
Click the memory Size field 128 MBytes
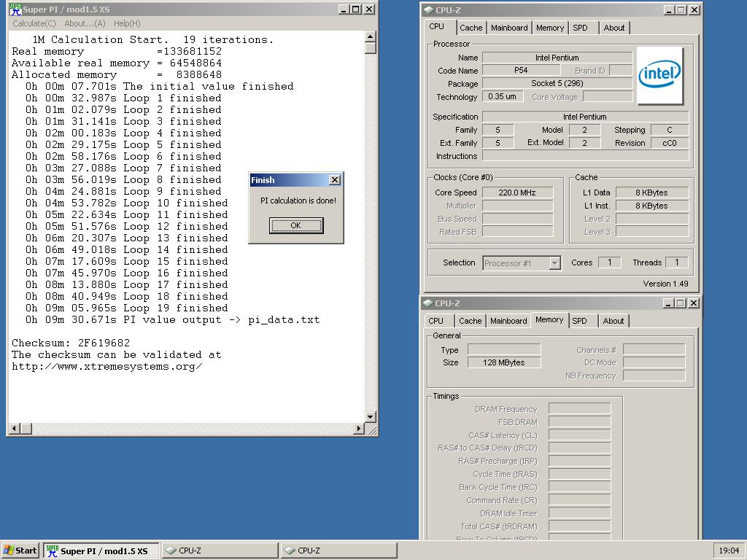[x=504, y=362]
